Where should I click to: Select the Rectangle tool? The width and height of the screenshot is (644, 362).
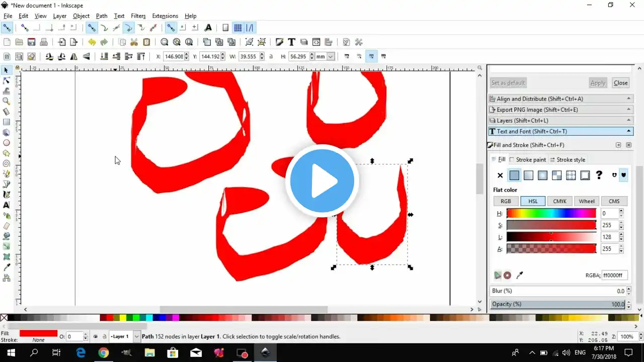7,122
